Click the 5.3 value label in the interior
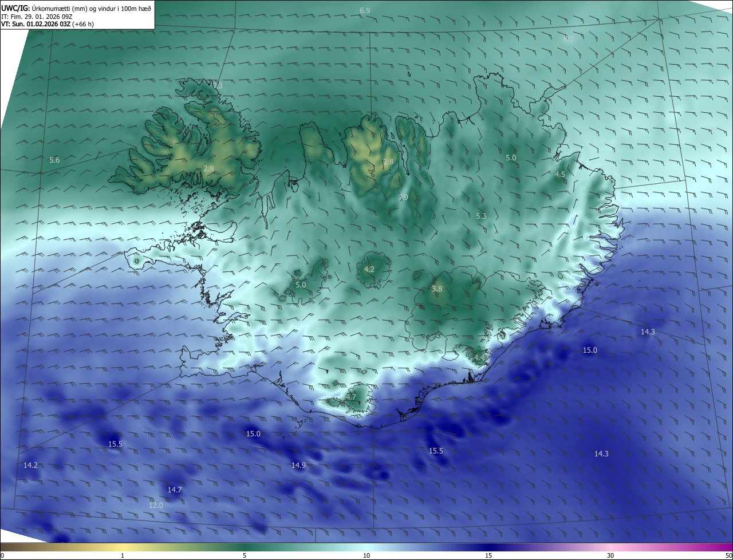The image size is (733, 560). coord(481,216)
